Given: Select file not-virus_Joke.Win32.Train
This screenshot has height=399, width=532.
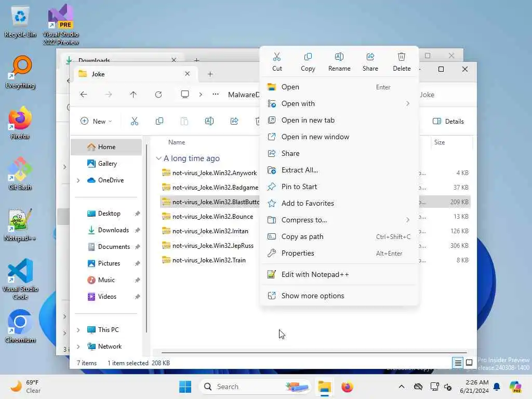Looking at the screenshot, I should (209, 260).
